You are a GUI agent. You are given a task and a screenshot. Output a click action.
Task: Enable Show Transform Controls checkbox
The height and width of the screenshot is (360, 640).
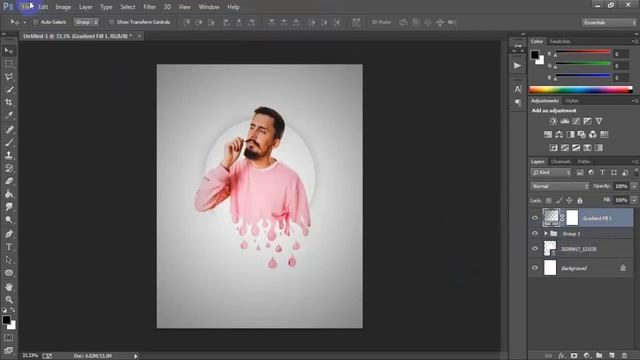[x=111, y=22]
